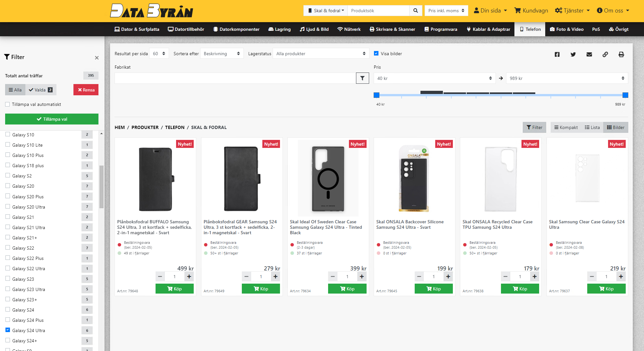Decrease quantity for 179 kr ONSALA Clear case
The height and width of the screenshot is (351, 644).
click(505, 277)
